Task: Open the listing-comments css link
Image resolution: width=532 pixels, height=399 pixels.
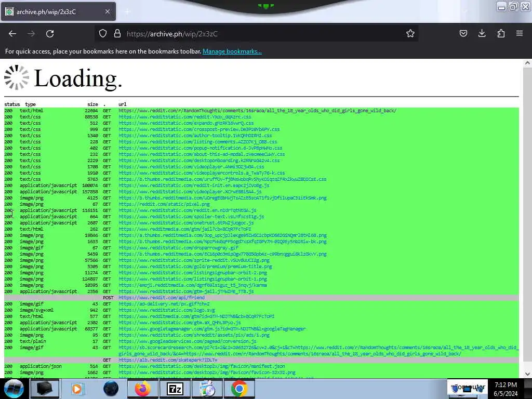Action: (x=198, y=142)
